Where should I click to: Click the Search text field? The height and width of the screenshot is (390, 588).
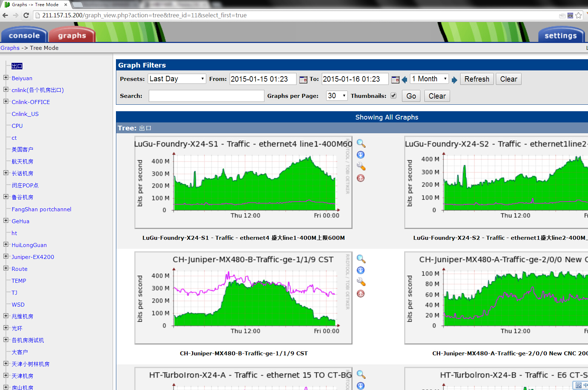(206, 96)
